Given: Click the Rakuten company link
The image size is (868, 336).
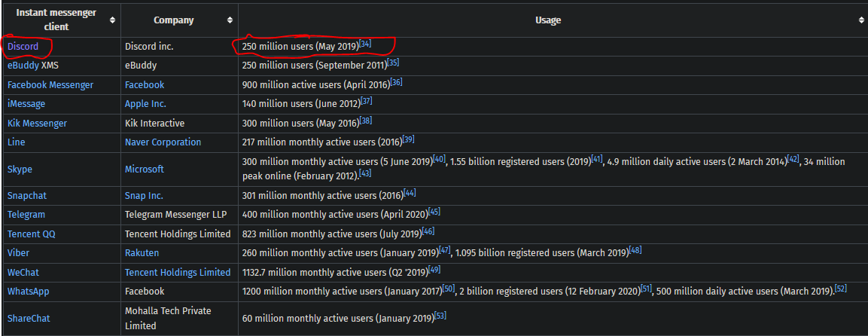Looking at the screenshot, I should pos(142,253).
